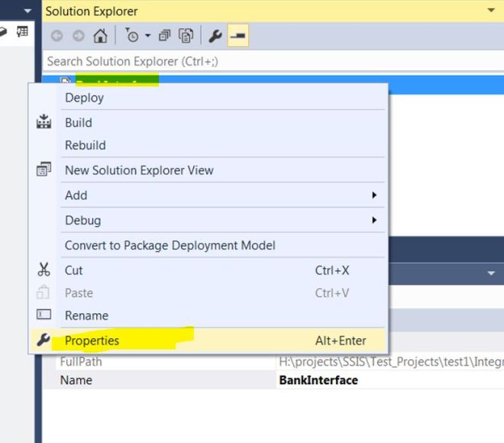Screen dimensions: 504x443
Task: Select Rename in the context menu
Action: tap(86, 315)
